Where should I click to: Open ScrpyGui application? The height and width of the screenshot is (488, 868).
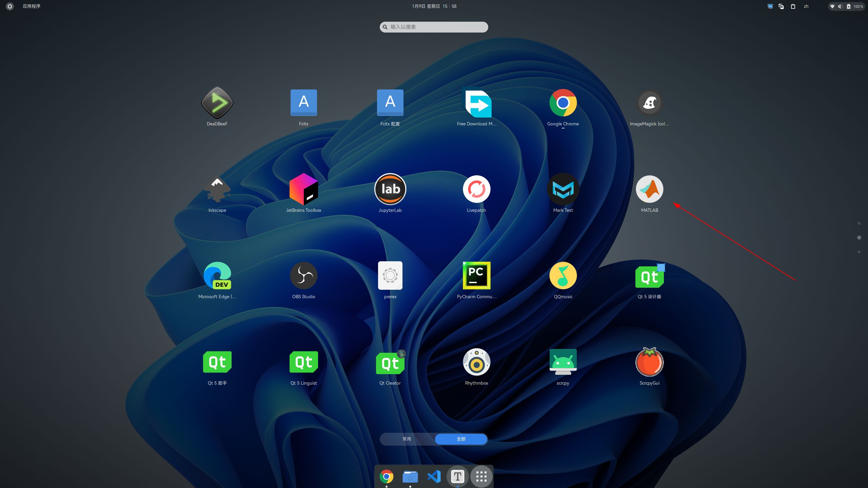pyautogui.click(x=649, y=362)
